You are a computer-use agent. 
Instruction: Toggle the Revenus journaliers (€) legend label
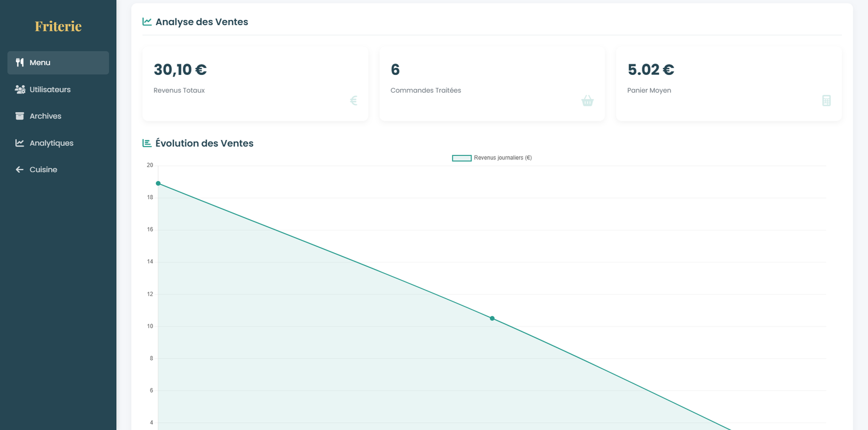503,158
